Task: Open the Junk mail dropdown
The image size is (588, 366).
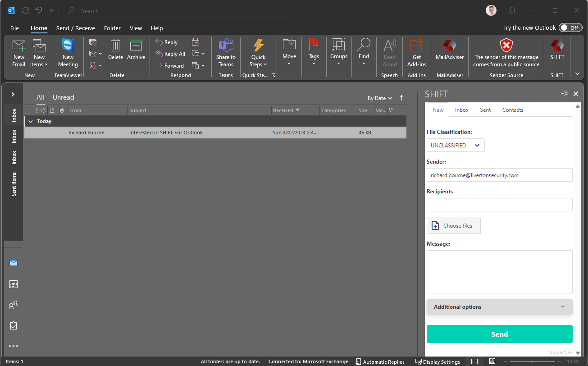Action: coord(96,66)
